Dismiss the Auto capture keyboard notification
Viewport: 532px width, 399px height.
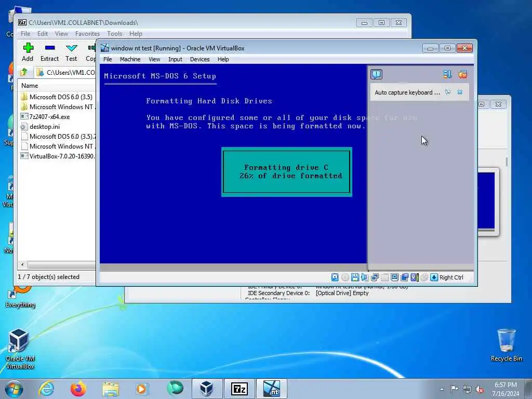[460, 92]
